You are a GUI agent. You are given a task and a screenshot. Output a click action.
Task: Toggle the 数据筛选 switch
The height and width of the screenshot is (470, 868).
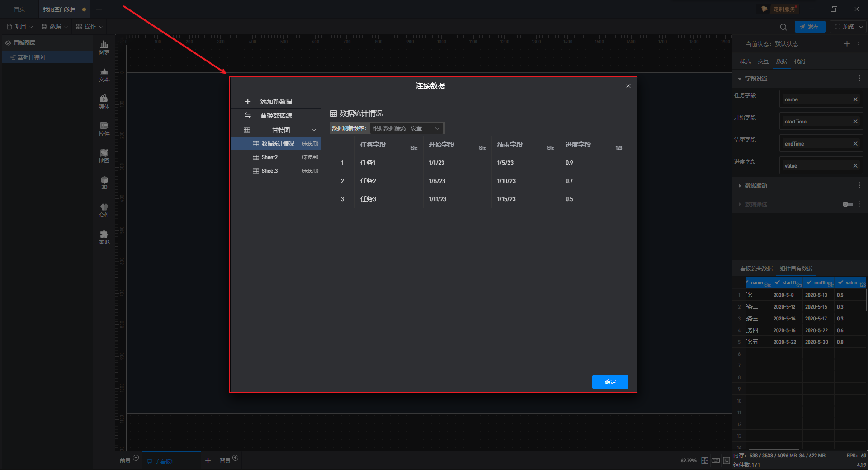pos(847,204)
